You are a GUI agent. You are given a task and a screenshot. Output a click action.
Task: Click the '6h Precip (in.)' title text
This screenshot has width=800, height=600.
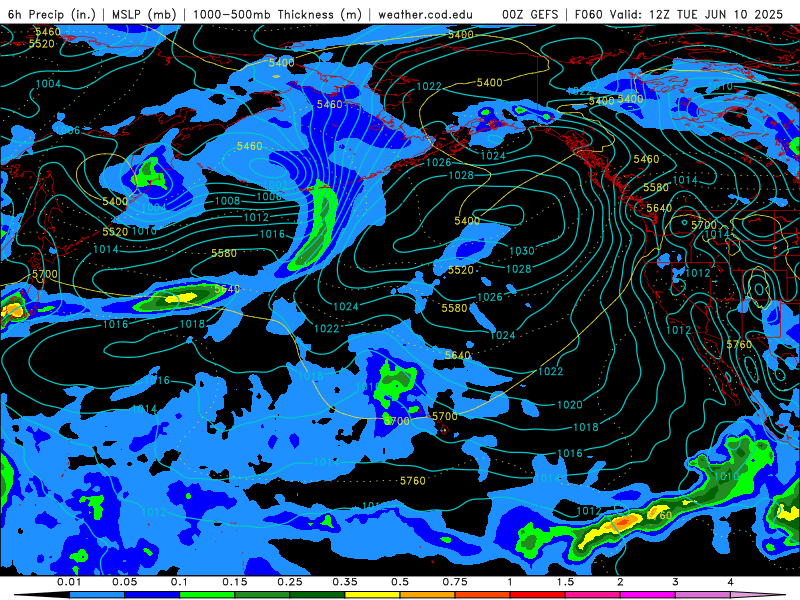[52, 14]
